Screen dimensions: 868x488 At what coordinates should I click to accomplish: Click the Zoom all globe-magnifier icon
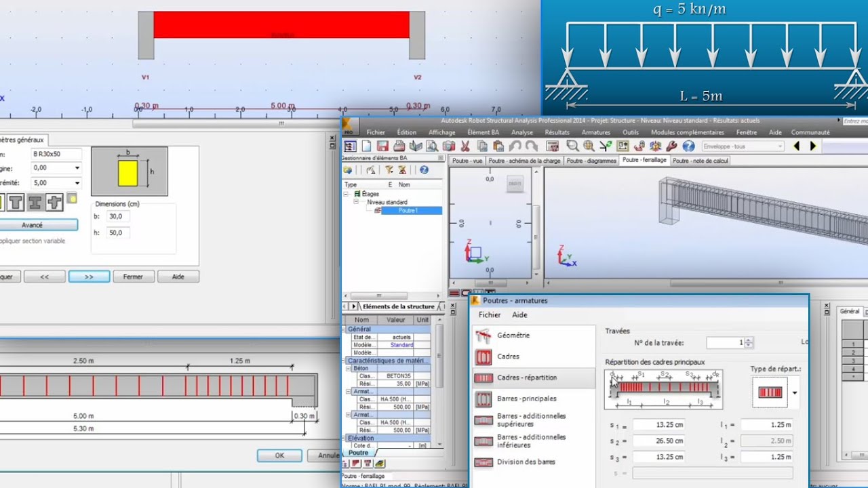pyautogui.click(x=589, y=146)
